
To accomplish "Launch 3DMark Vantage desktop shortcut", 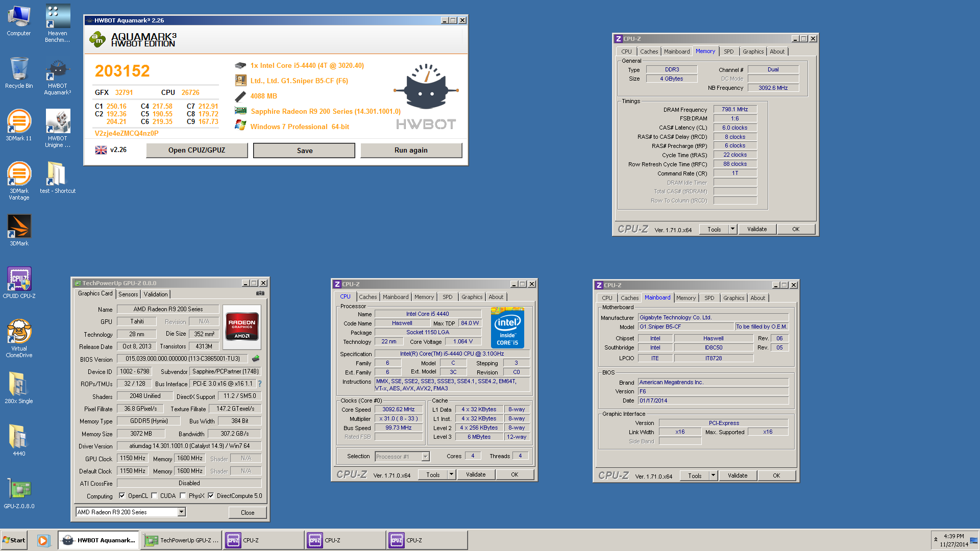I will (19, 181).
